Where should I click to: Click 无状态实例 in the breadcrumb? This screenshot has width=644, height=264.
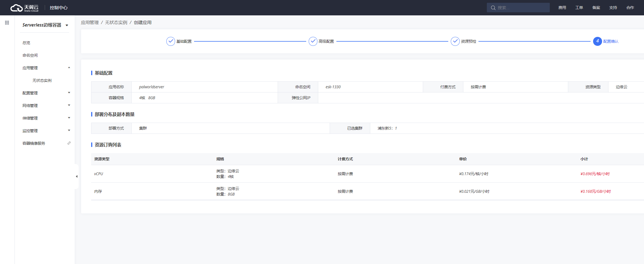tap(116, 23)
